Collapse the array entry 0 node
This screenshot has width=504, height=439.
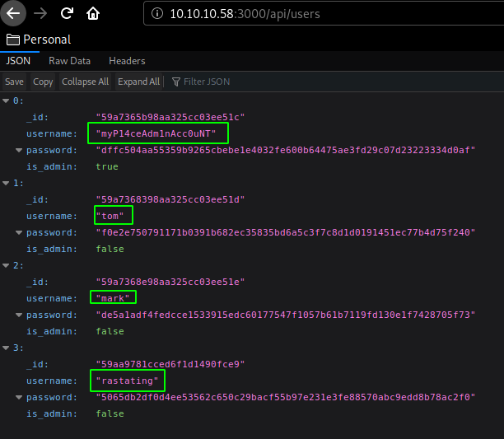7,100
